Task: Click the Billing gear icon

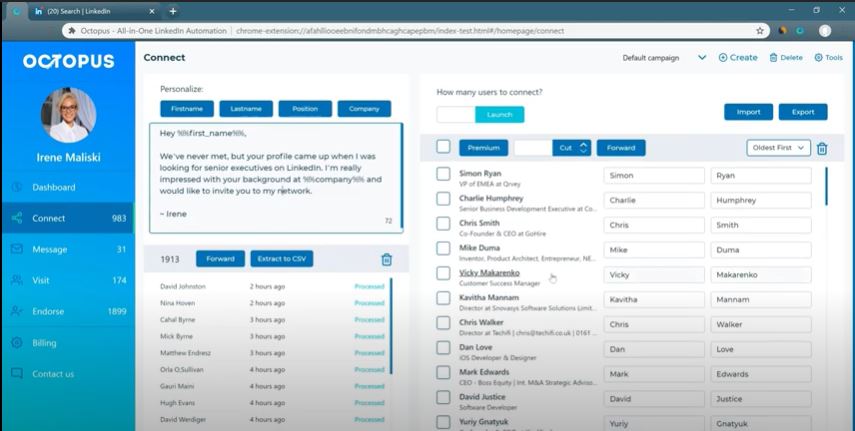Action: pyautogui.click(x=17, y=343)
